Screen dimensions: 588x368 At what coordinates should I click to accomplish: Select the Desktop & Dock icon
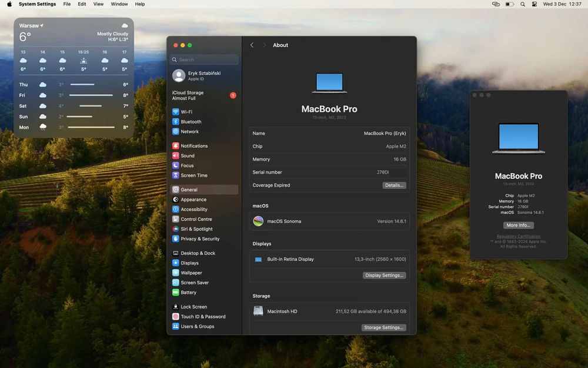[175, 253]
